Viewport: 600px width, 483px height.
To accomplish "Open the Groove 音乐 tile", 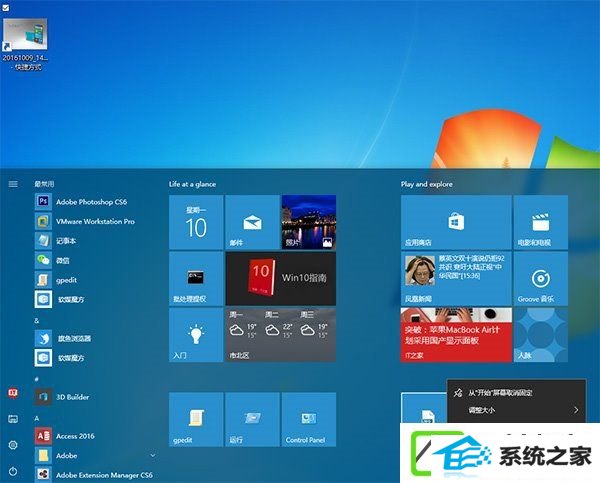I will [541, 279].
